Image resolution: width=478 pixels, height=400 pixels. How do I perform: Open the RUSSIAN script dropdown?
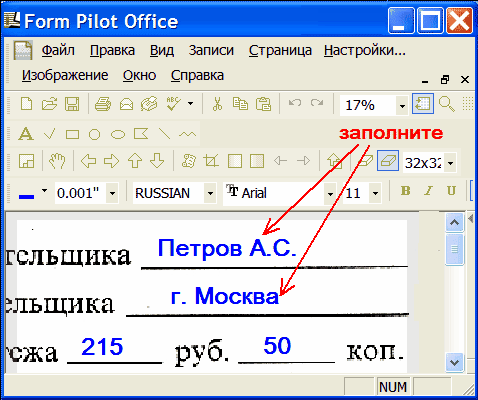click(x=210, y=193)
